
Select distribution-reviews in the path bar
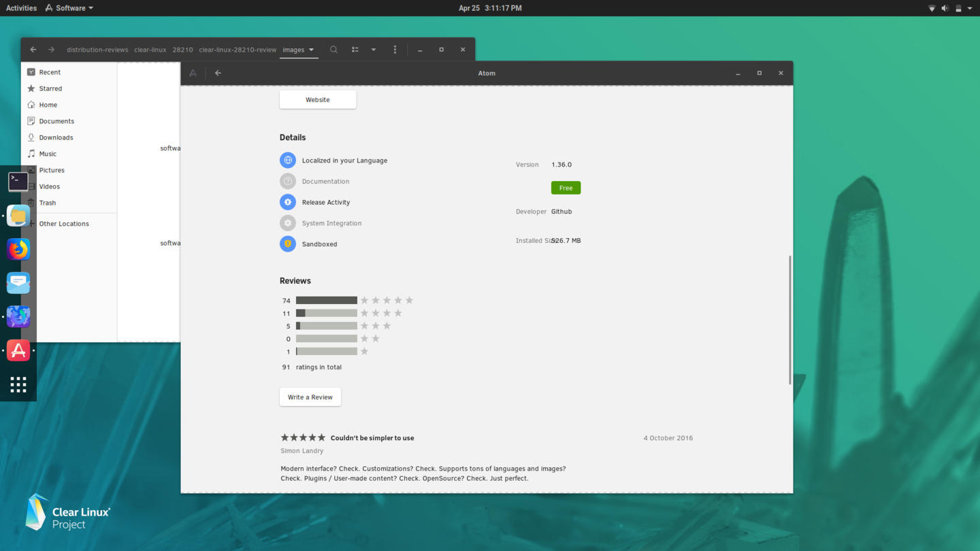click(97, 50)
